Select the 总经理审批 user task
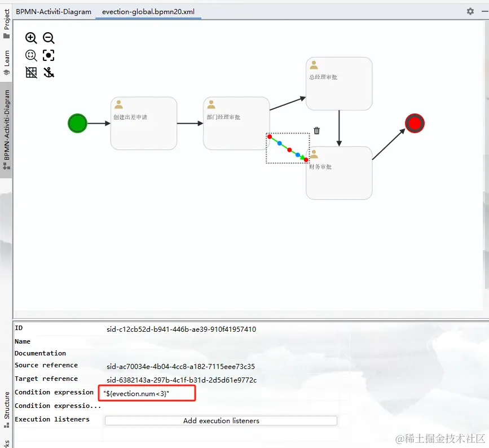This screenshot has height=448, width=489. [339, 84]
